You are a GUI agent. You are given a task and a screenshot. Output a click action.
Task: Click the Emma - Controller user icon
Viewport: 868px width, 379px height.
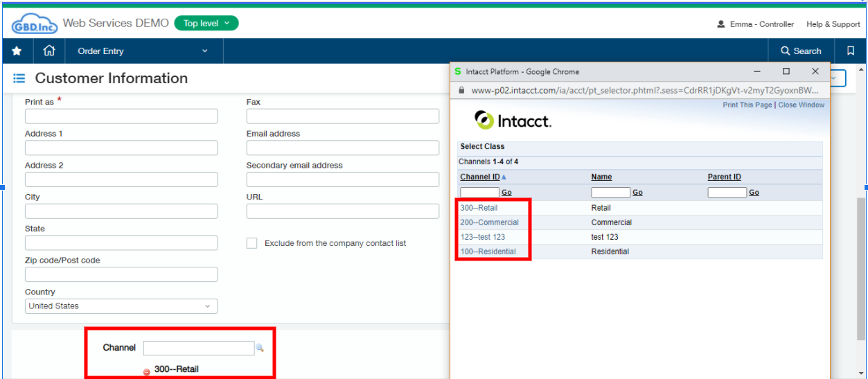coord(721,24)
